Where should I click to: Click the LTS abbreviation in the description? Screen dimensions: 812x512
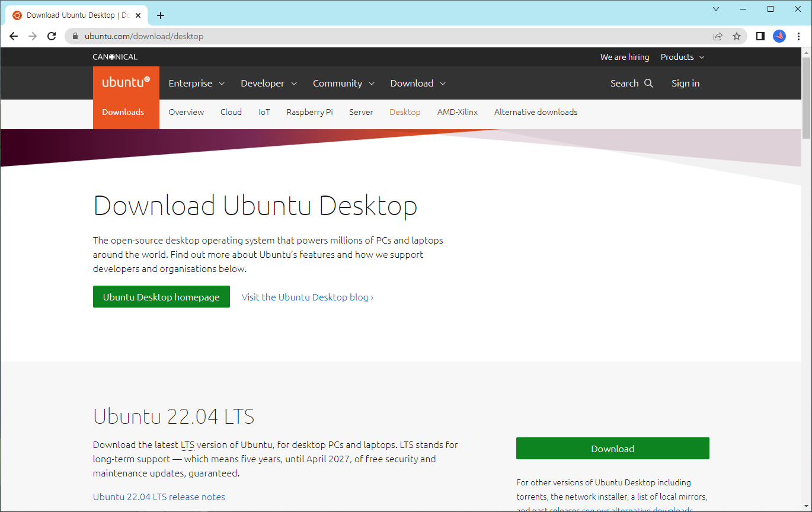(x=187, y=444)
